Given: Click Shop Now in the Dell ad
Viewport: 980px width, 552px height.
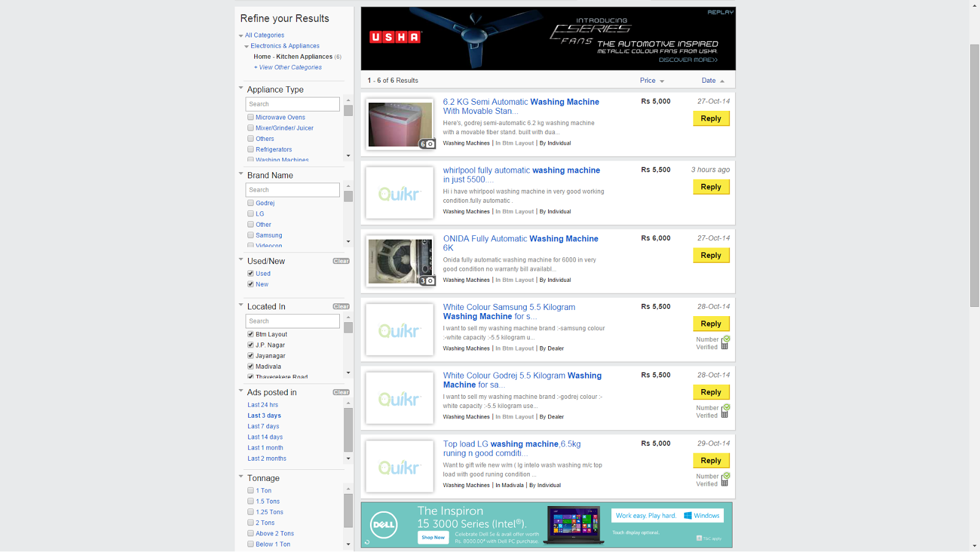Looking at the screenshot, I should 434,537.
